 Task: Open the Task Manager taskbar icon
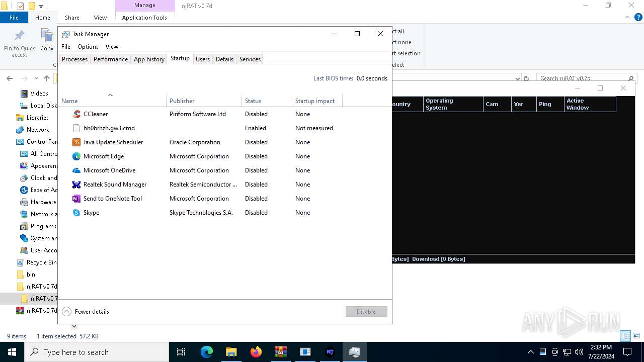tap(355, 352)
